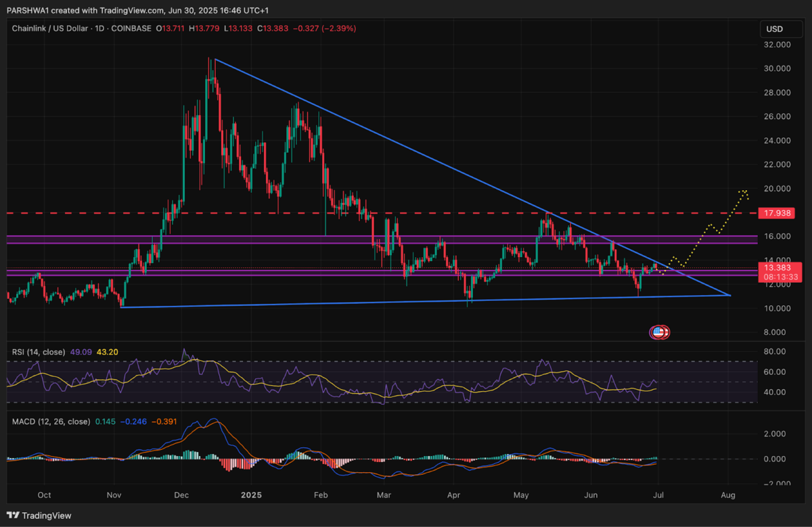812x527 pixels.
Task: Select the lower blue support trendline
Action: [x=406, y=302]
